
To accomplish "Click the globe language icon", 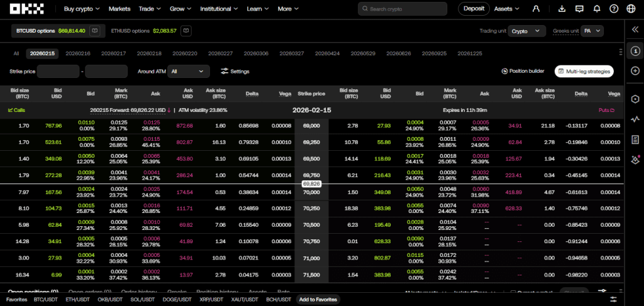I will click(631, 9).
